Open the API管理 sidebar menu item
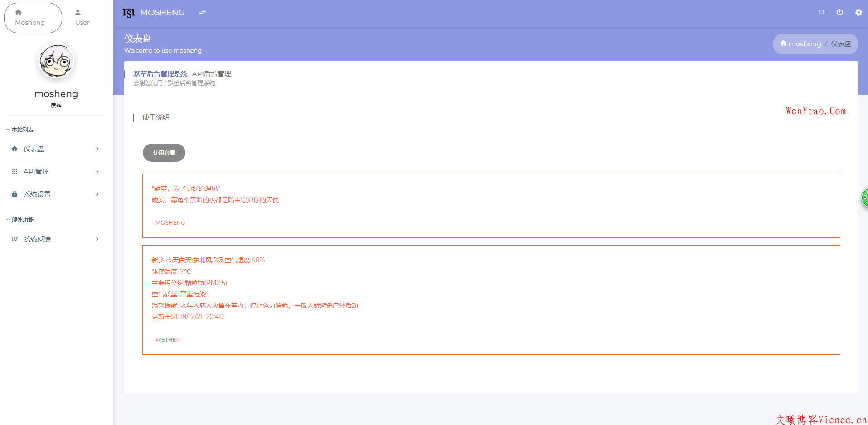The width and height of the screenshot is (868, 425). point(56,171)
